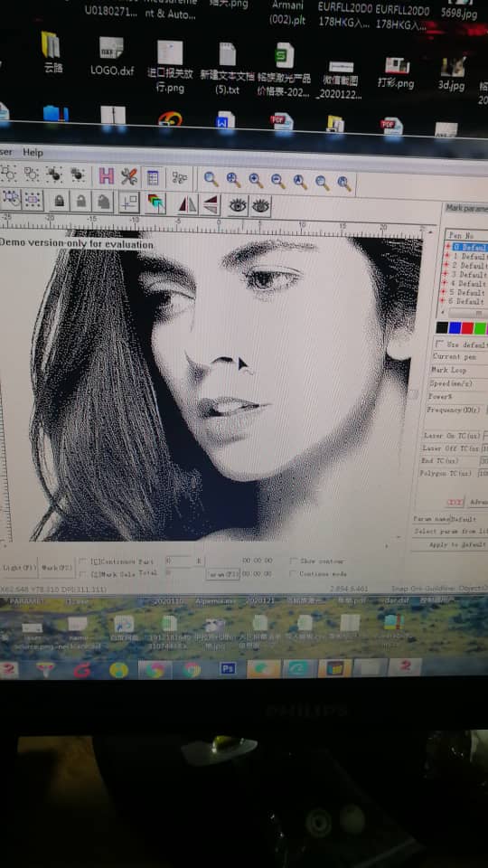This screenshot has width=488, height=868.
Task: Select pen row 0 Default
Action: tap(466, 248)
